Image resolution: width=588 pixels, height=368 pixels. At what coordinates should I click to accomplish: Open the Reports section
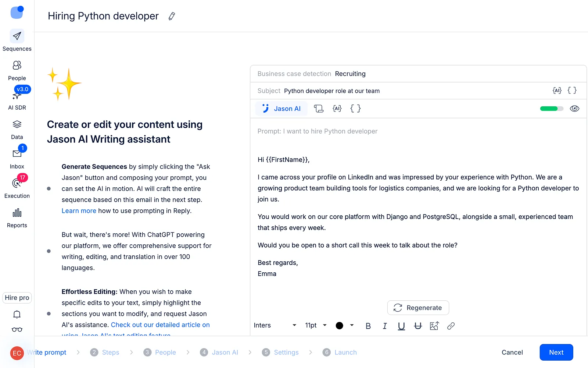coord(17,218)
